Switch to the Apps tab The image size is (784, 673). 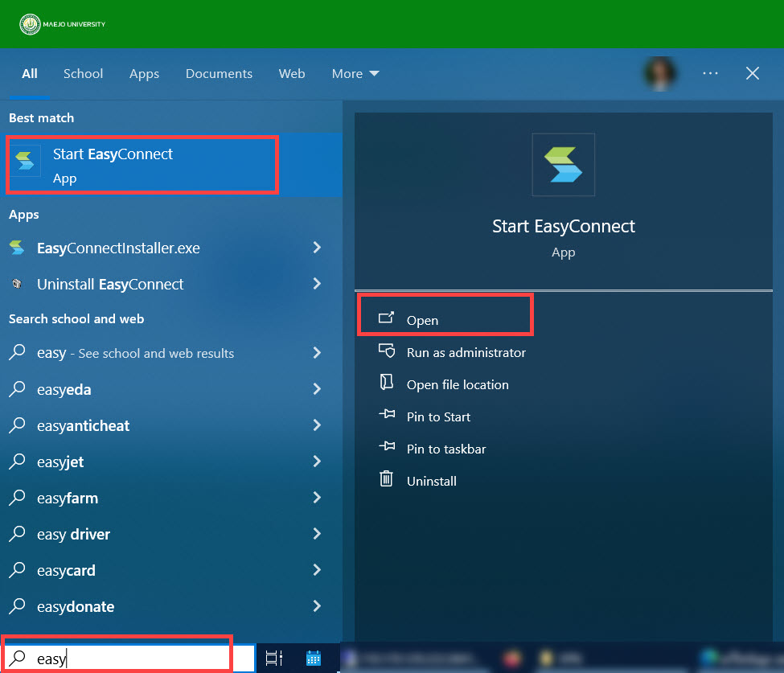[x=144, y=73]
